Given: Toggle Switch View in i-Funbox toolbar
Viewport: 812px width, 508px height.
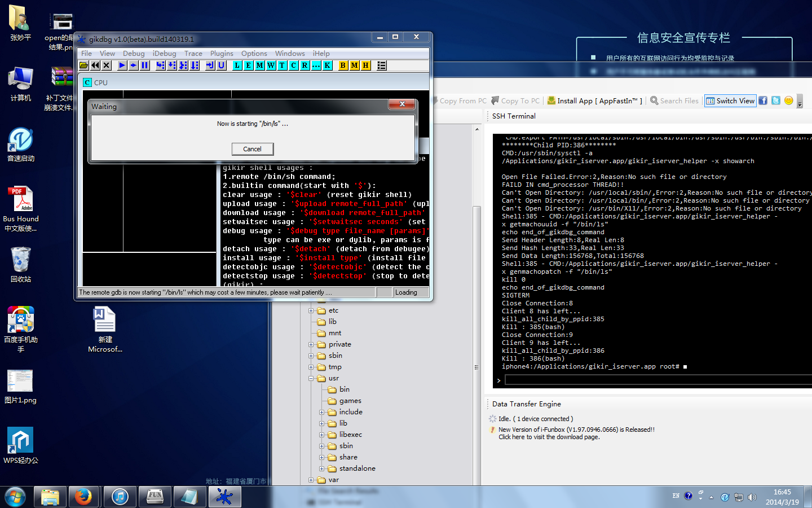Looking at the screenshot, I should pyautogui.click(x=730, y=100).
